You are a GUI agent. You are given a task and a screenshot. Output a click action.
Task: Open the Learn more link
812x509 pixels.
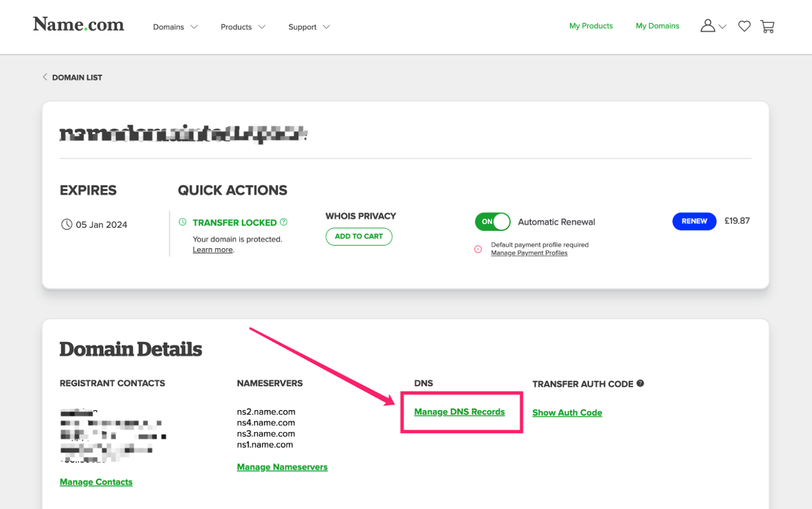[x=213, y=250]
